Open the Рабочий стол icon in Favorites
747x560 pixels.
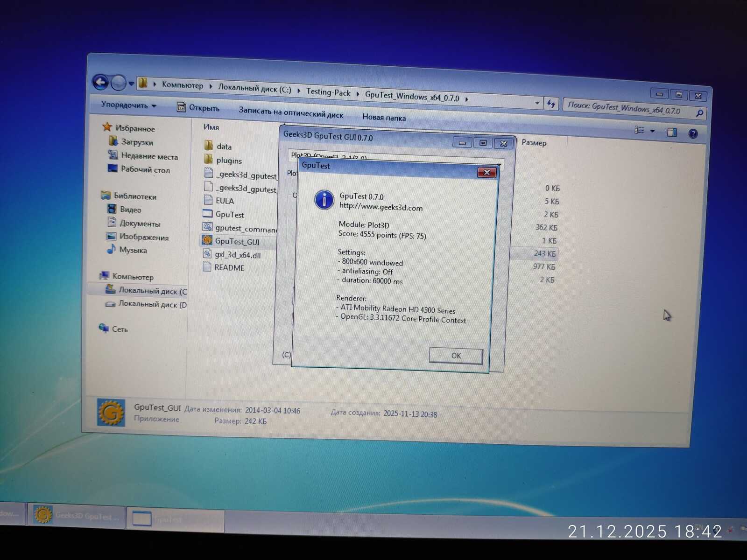[x=113, y=168]
